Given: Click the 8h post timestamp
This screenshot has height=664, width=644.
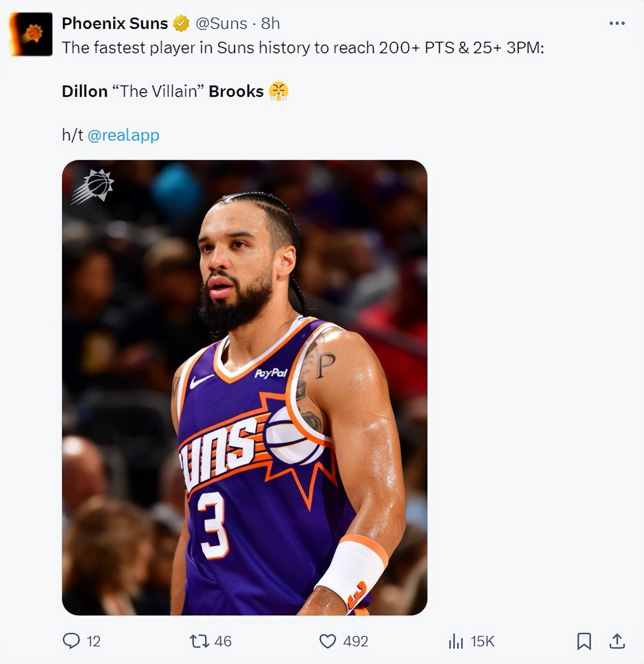Looking at the screenshot, I should [x=271, y=23].
